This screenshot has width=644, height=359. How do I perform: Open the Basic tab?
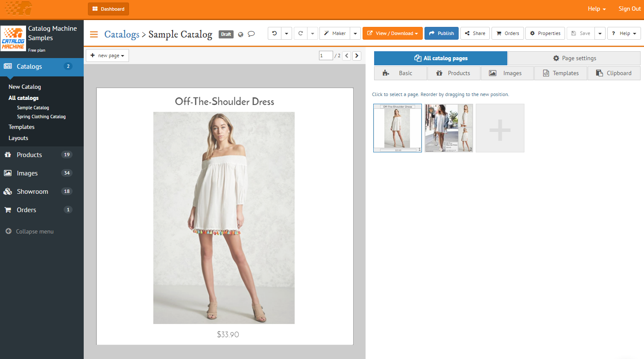point(401,73)
